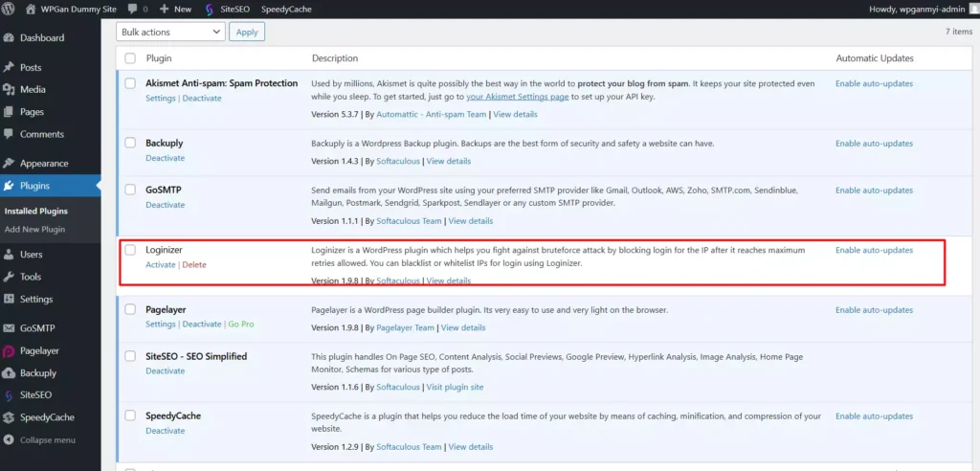Click the Tools wrench icon in sidebar
The width and height of the screenshot is (980, 471).
point(9,277)
